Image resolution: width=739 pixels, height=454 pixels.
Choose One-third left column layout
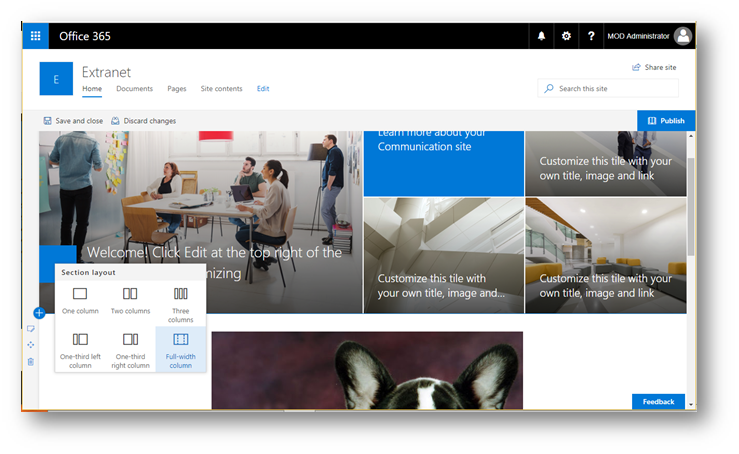pos(80,351)
